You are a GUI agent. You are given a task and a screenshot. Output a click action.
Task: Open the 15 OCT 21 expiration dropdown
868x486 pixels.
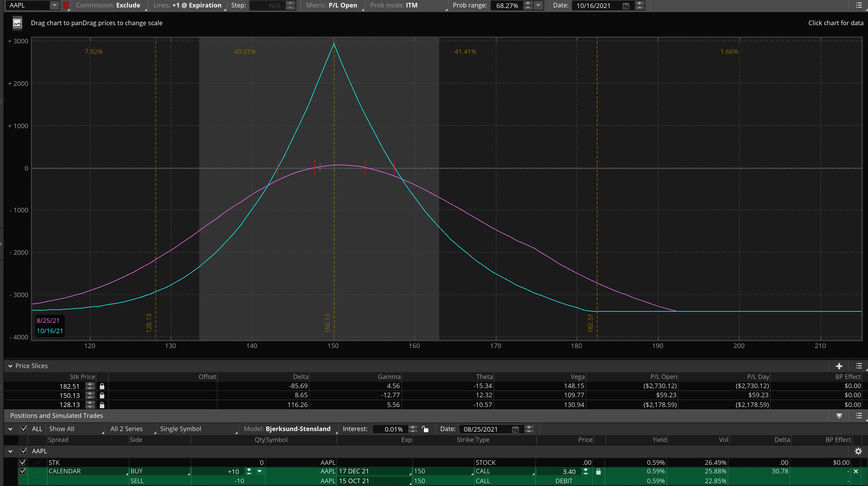click(375, 481)
